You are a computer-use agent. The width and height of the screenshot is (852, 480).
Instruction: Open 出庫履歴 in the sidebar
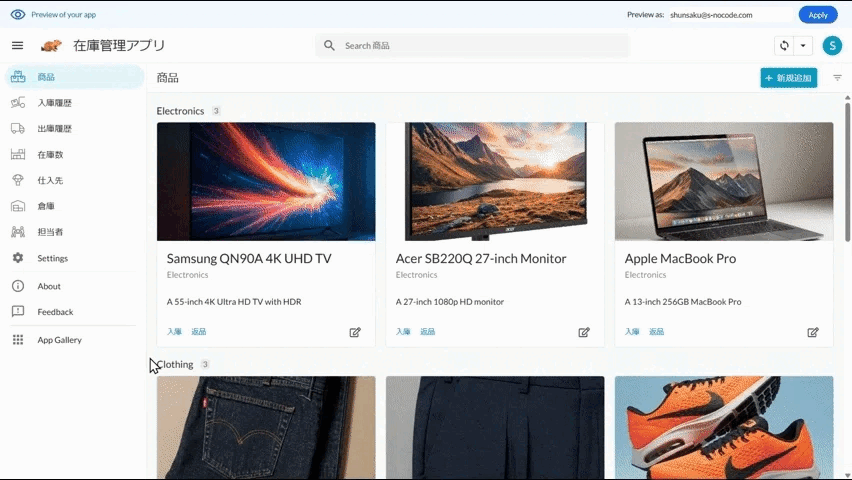(x=74, y=129)
